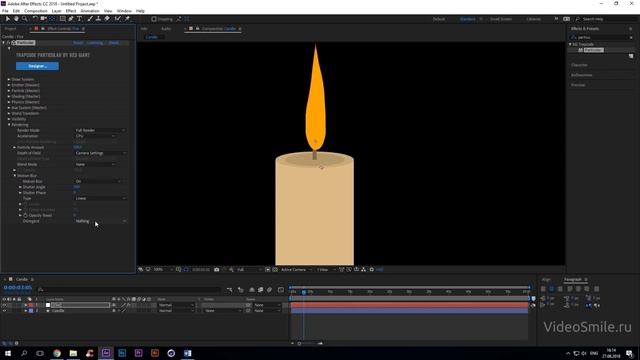Open the Effect menu

[x=71, y=11]
